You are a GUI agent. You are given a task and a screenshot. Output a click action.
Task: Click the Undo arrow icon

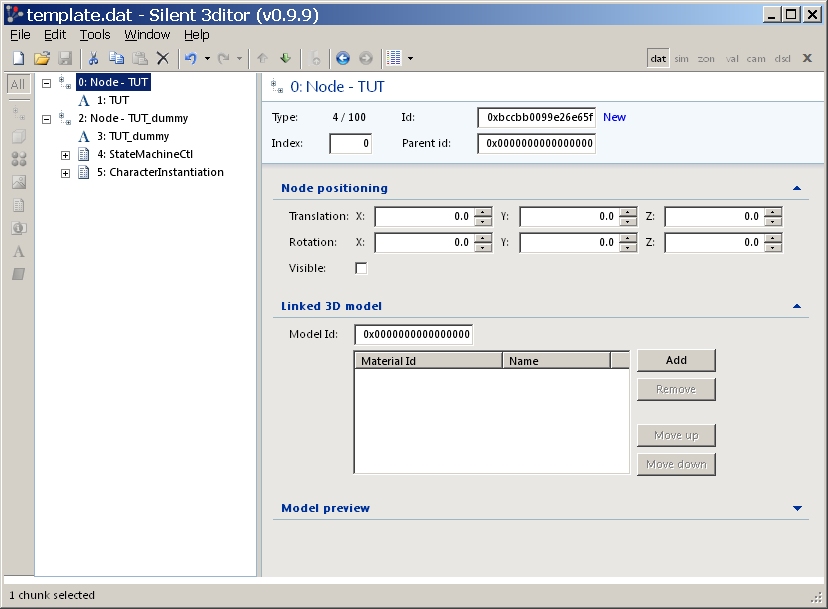pyautogui.click(x=191, y=58)
